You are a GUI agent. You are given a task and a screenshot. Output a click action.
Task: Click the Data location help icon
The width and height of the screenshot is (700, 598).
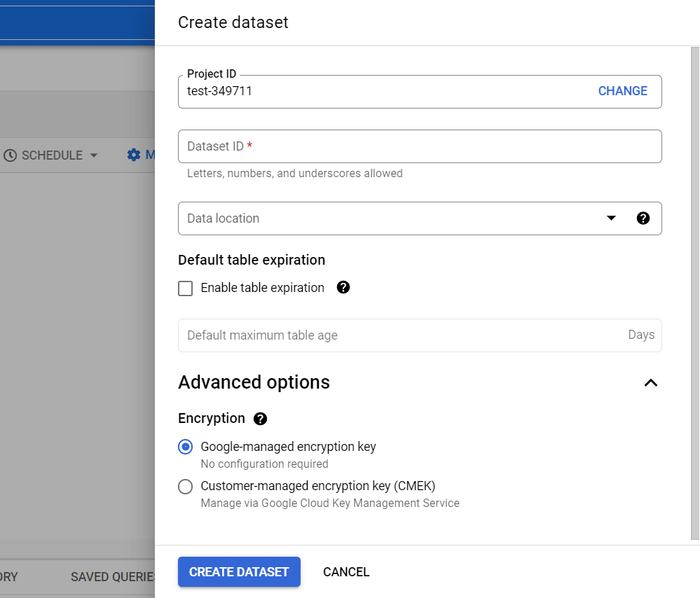point(643,218)
